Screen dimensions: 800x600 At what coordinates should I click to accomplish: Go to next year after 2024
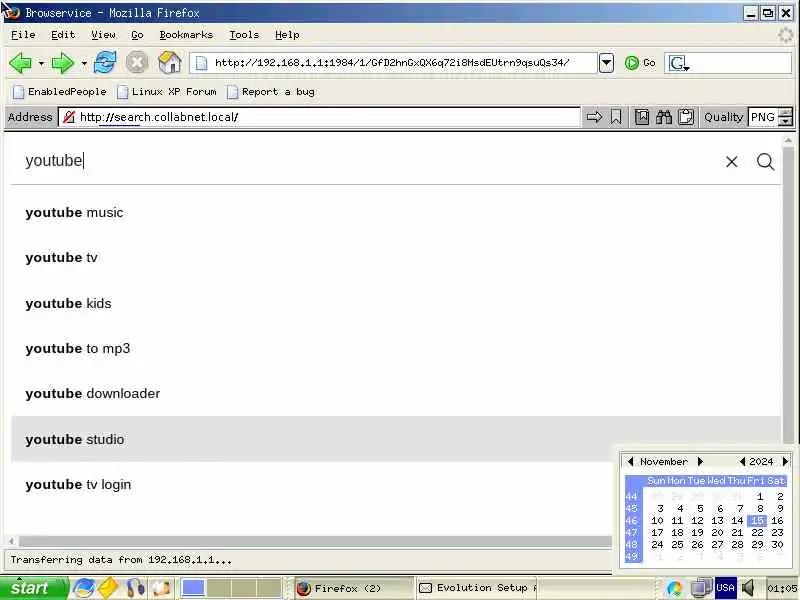click(785, 461)
